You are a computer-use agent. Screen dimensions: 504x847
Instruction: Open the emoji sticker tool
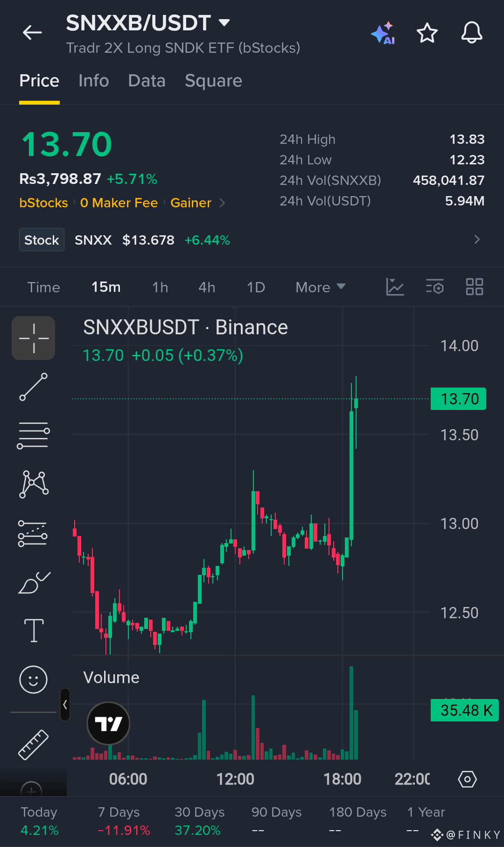click(33, 679)
